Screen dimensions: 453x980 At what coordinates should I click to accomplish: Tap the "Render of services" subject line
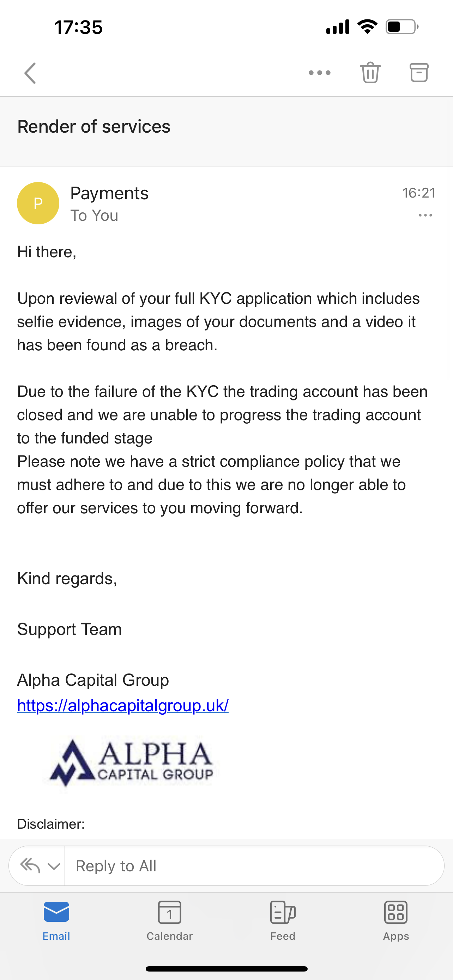(94, 127)
